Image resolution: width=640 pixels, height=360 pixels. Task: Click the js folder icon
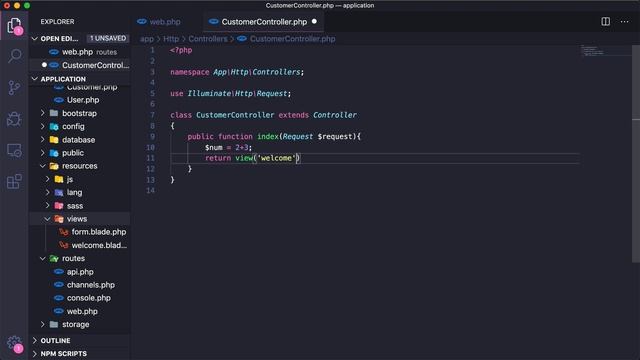click(59, 179)
